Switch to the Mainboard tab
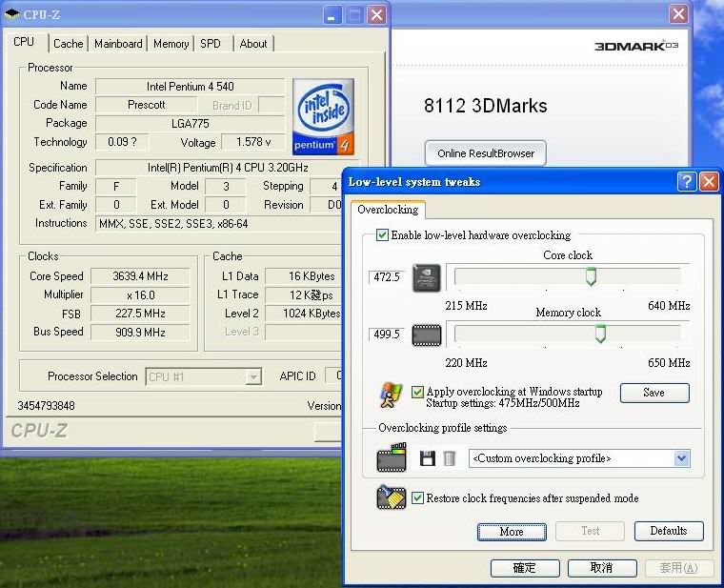The image size is (724, 588). pyautogui.click(x=118, y=44)
